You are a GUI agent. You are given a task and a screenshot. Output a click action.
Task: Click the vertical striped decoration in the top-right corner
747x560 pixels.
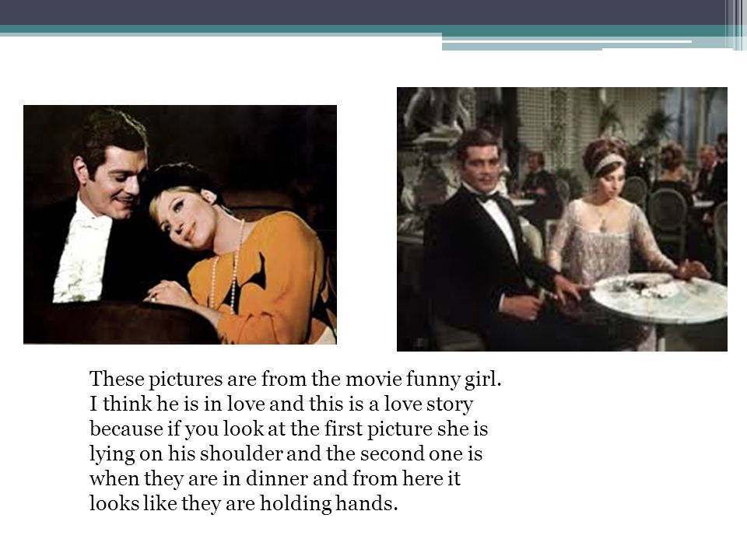click(x=736, y=25)
